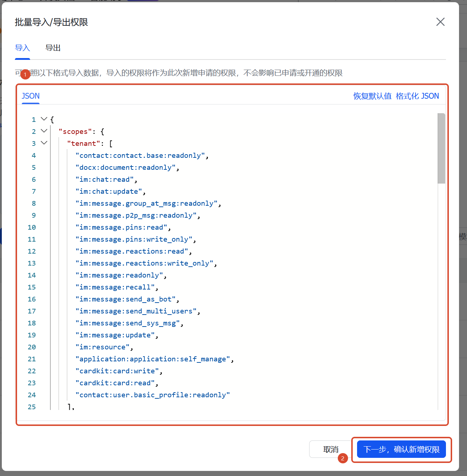
Task: Switch to the 导出 tab
Action: 53,48
